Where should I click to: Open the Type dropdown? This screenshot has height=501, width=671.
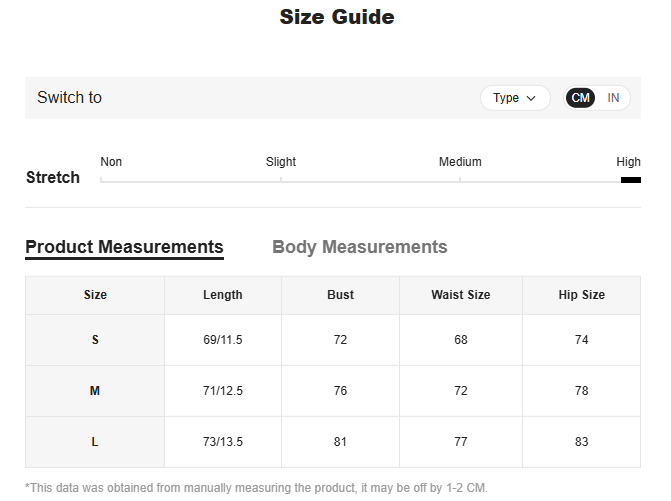[515, 98]
